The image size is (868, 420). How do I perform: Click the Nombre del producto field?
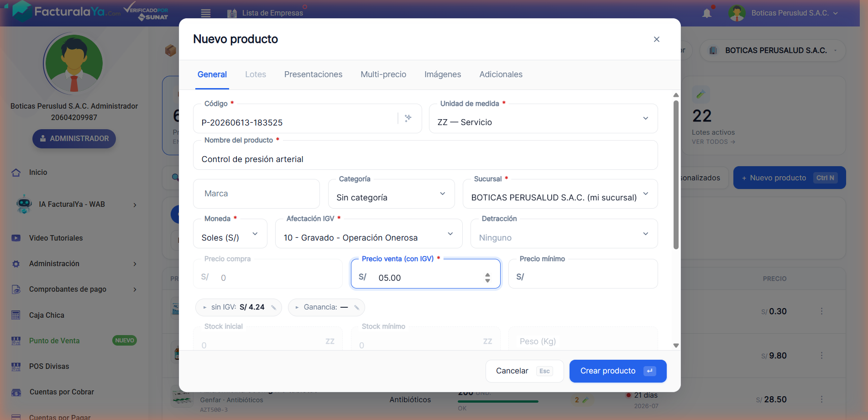425,155
